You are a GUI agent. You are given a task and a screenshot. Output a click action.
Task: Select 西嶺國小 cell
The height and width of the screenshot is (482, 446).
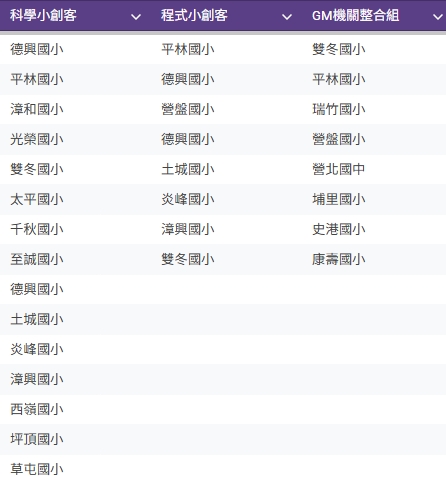37,409
